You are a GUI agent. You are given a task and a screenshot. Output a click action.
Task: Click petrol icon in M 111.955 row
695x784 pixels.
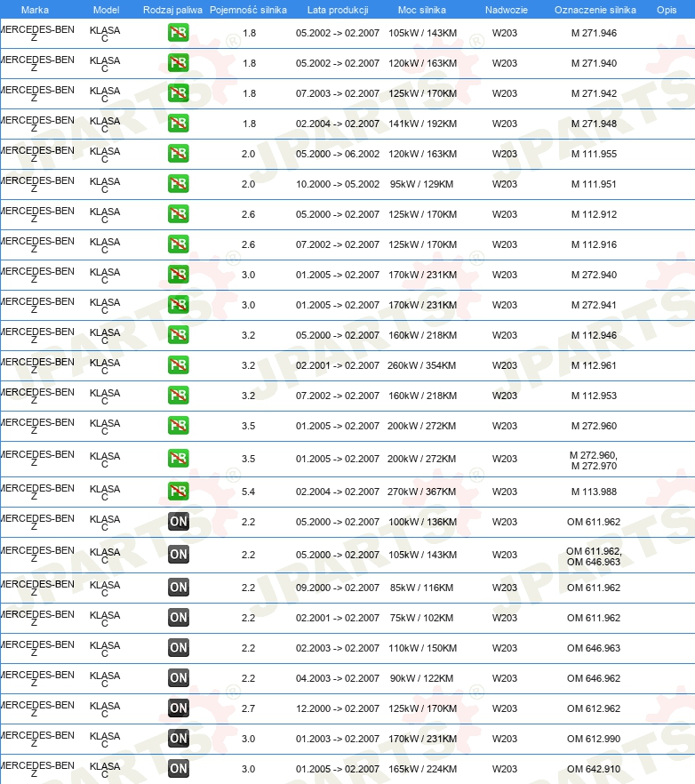(179, 154)
